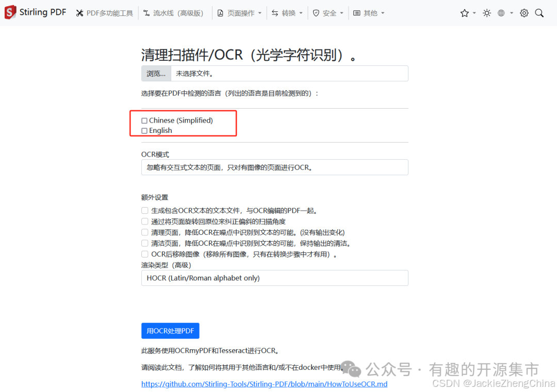This screenshot has width=557, height=392.
Task: Toggle dark mode via the sun icon
Action: [487, 13]
